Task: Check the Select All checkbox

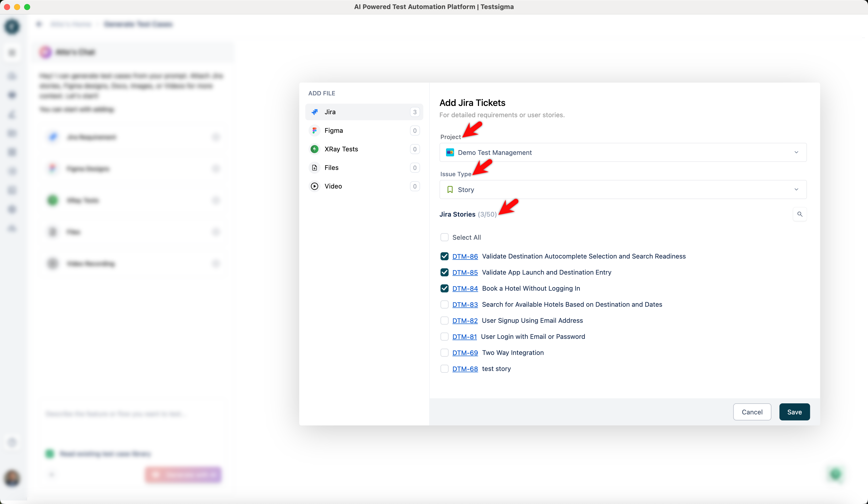Action: (x=444, y=237)
